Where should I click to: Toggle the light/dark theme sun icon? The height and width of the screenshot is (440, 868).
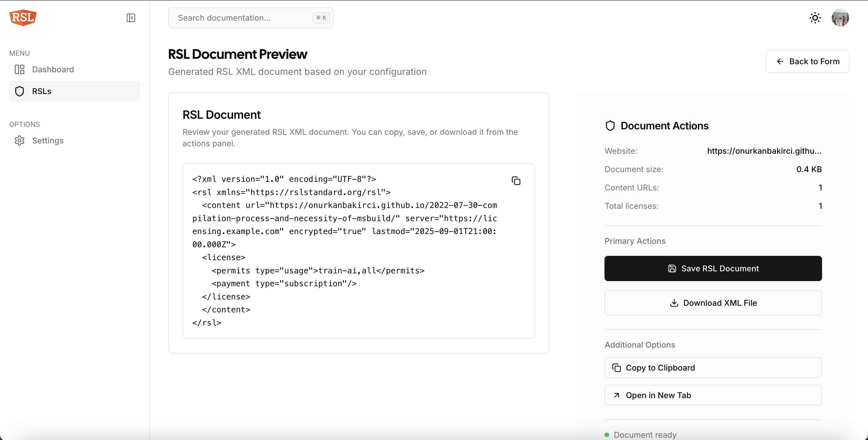tap(815, 18)
